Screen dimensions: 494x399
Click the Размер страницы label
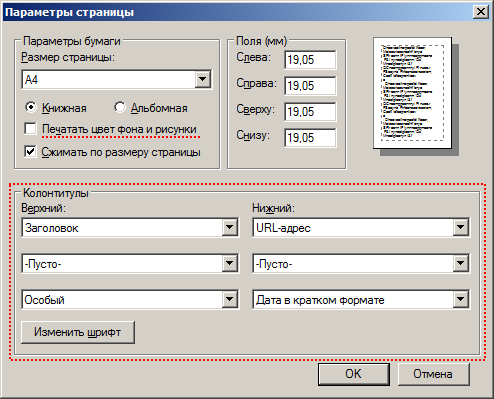(68, 57)
